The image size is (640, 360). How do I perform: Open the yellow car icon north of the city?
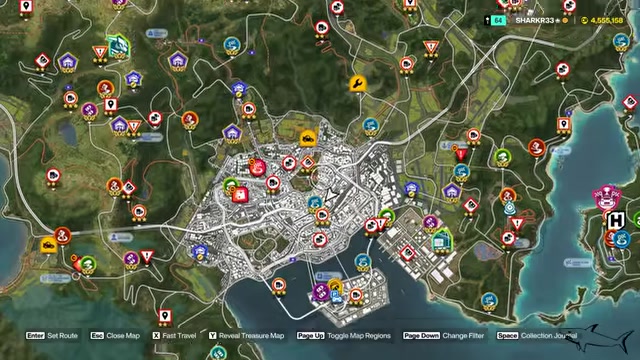(x=308, y=138)
